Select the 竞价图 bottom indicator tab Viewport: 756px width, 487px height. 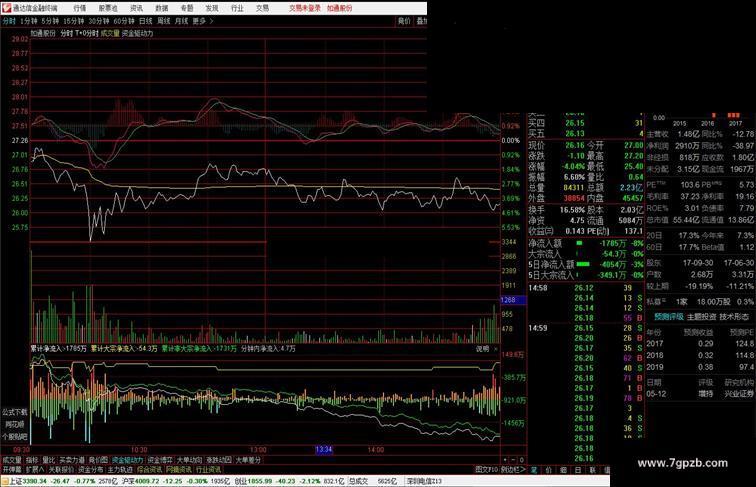[x=99, y=460]
